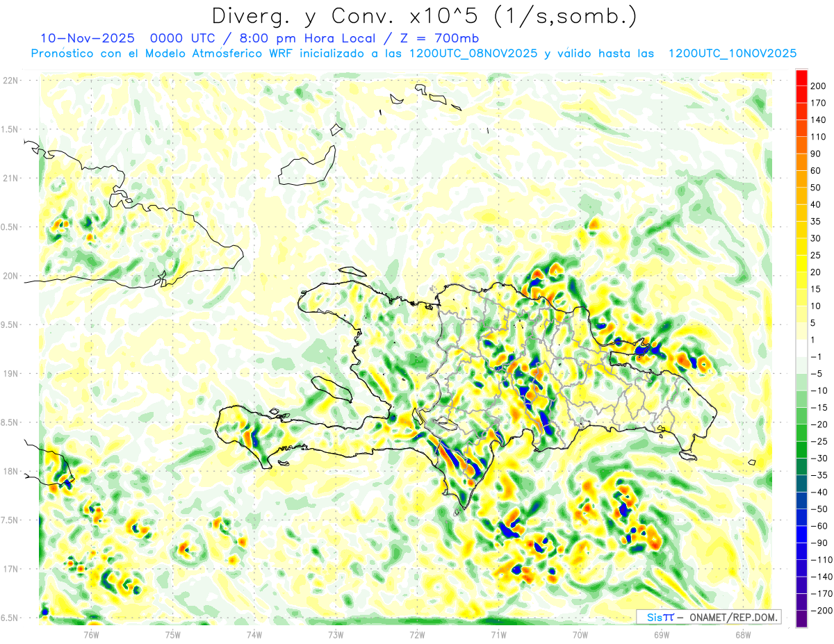Click the "6.5N" latitude axis label

[x=10, y=618]
